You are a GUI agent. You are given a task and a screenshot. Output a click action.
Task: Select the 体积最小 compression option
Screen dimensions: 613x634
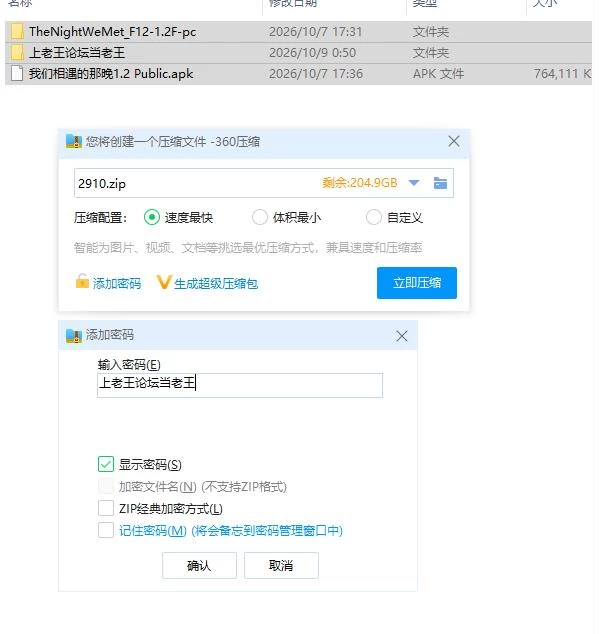pos(260,218)
